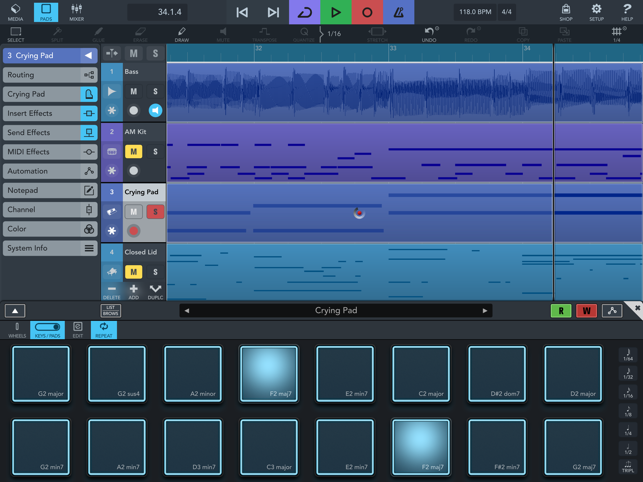The height and width of the screenshot is (482, 643).
Task: Expand the Routing section
Action: click(x=49, y=75)
